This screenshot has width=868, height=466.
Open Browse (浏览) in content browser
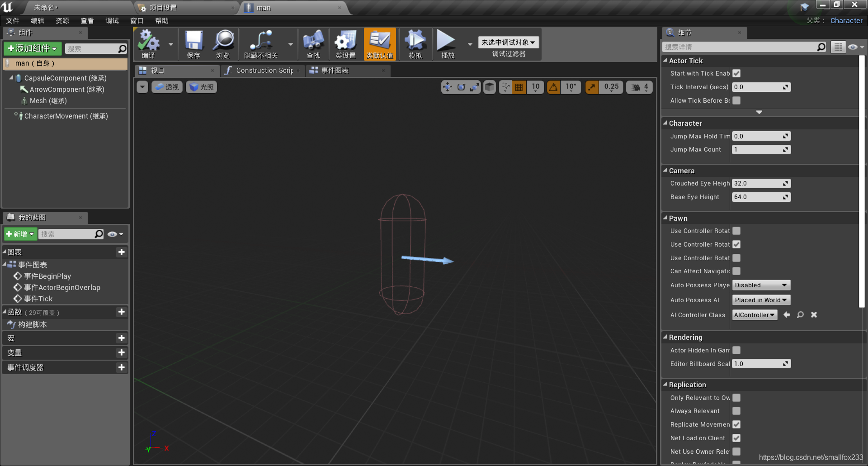(223, 44)
